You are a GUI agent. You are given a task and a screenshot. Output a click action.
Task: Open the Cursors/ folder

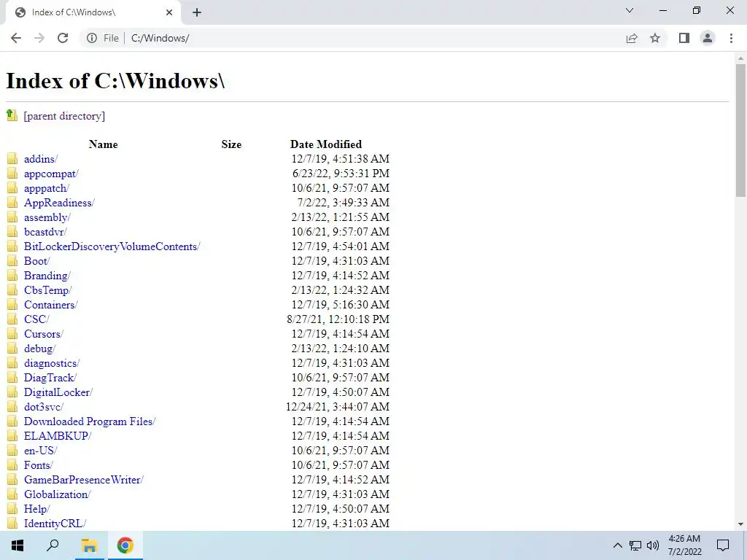(43, 334)
